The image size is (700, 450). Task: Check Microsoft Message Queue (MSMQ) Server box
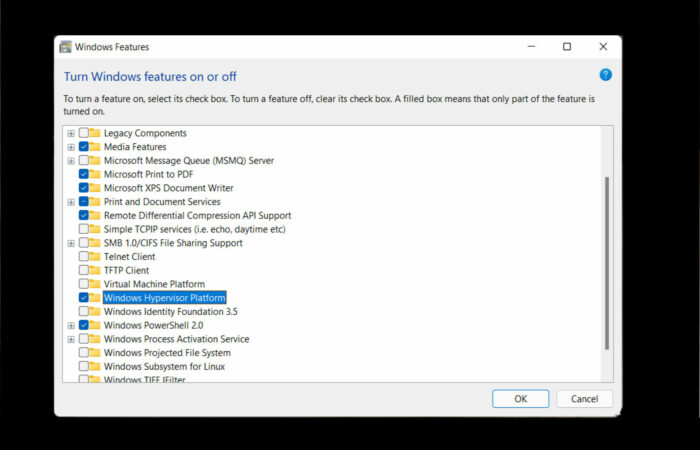(x=83, y=160)
